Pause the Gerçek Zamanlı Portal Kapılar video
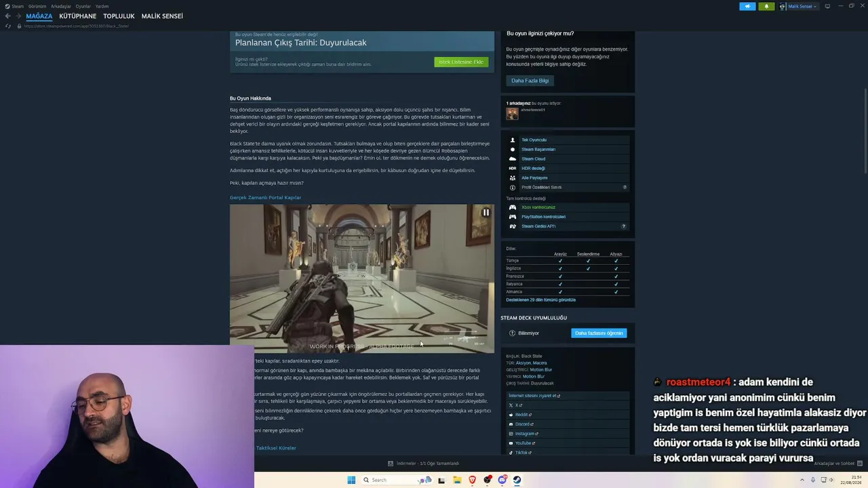 coord(486,212)
